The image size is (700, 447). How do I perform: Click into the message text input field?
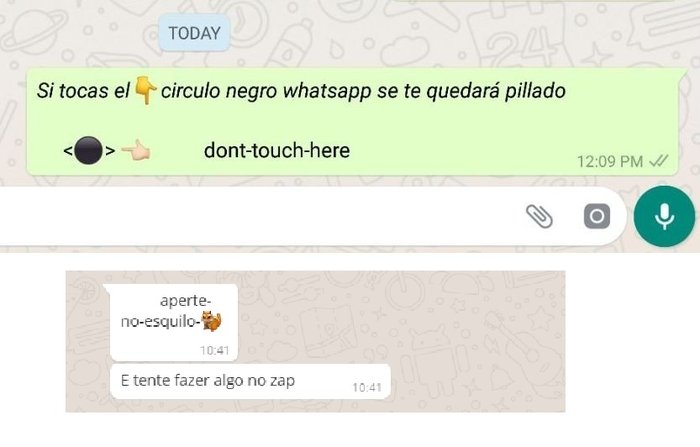tap(259, 216)
